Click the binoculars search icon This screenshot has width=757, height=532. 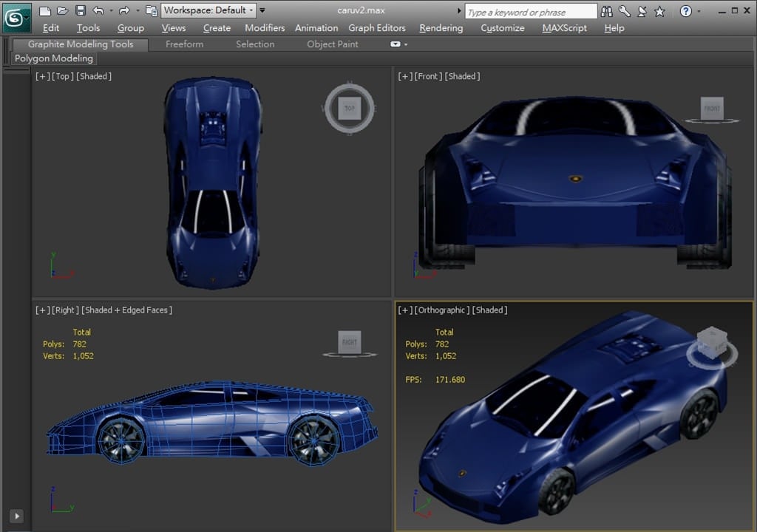coord(607,11)
